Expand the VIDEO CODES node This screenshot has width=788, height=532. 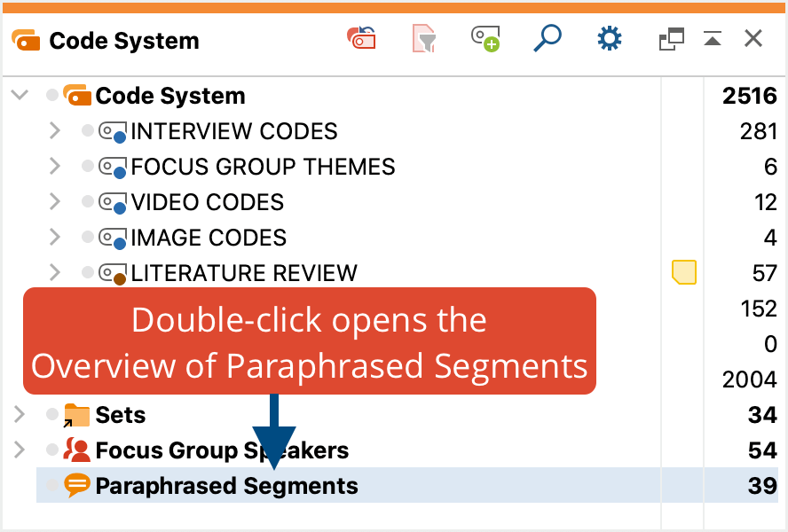pos(55,202)
